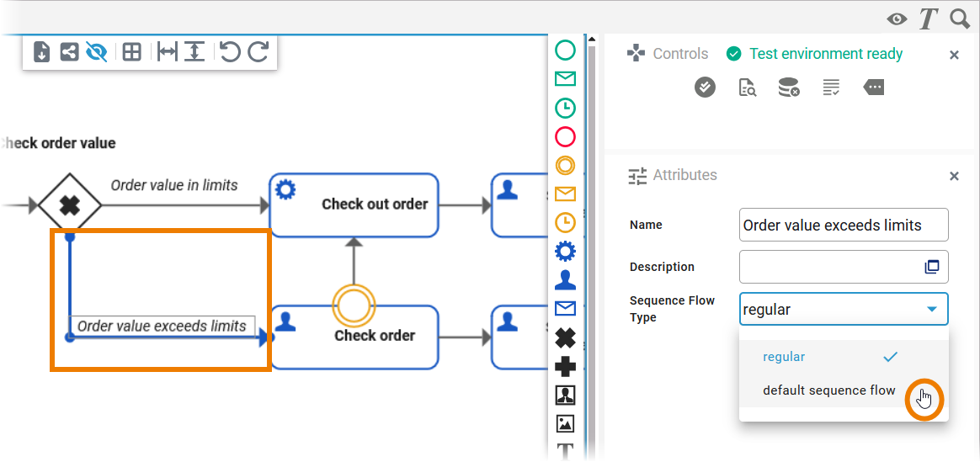Screen dimensions: 980x462
Task: Select 'regular' option in the list
Action: [784, 357]
